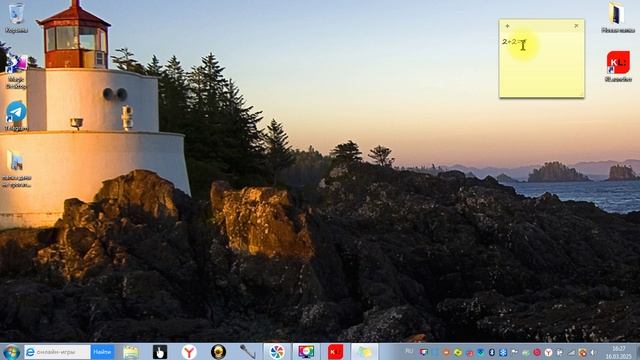This screenshot has height=360, width=640.
Task: Open File Explorer from the taskbar
Action: tap(131, 352)
